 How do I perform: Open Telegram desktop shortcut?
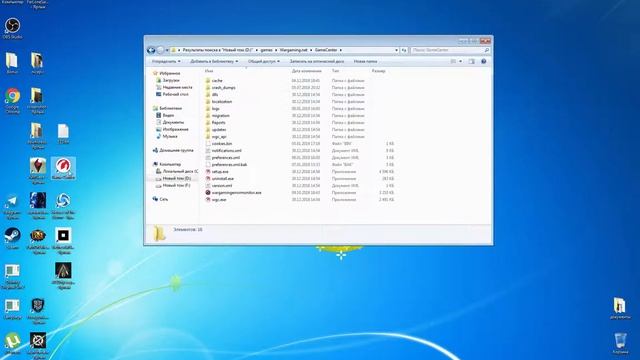12,206
